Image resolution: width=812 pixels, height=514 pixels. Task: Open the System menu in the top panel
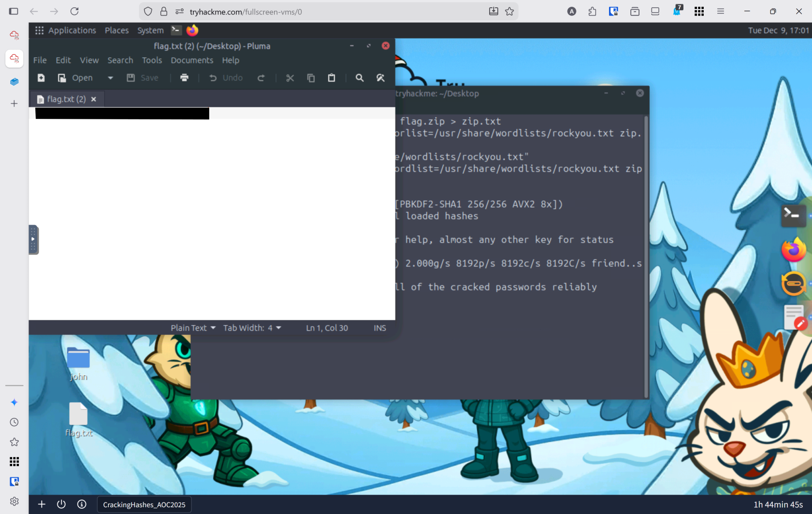(150, 30)
